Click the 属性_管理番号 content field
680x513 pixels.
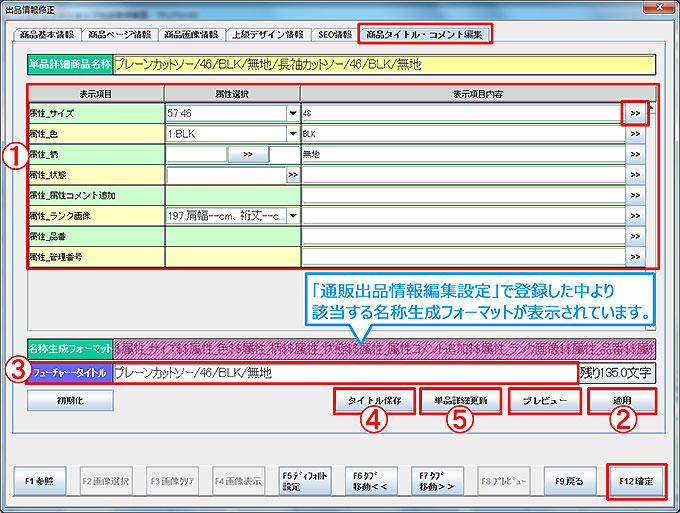point(463,257)
